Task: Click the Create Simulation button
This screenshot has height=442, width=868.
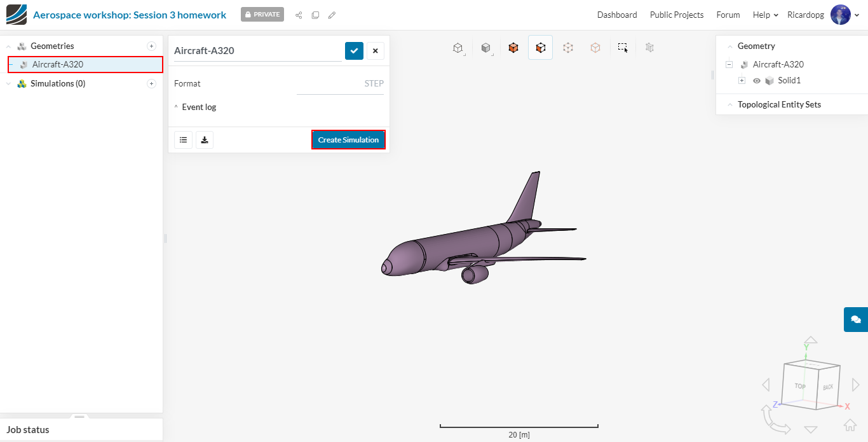Action: point(348,140)
